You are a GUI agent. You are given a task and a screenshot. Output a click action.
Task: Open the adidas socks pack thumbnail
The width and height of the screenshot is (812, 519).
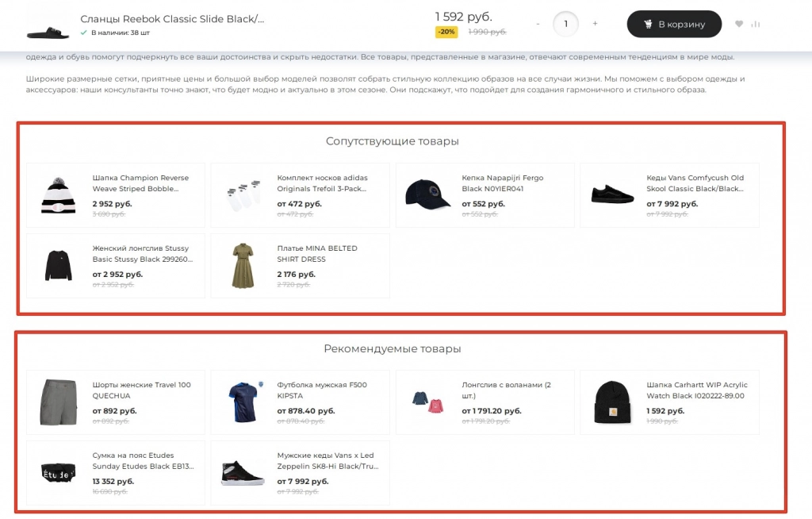[x=243, y=195]
